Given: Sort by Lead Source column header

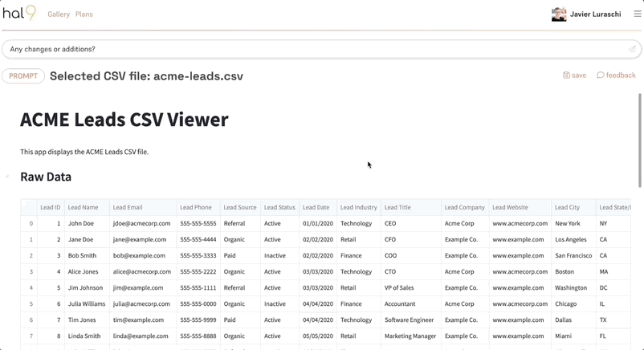Looking at the screenshot, I should click(x=239, y=207).
